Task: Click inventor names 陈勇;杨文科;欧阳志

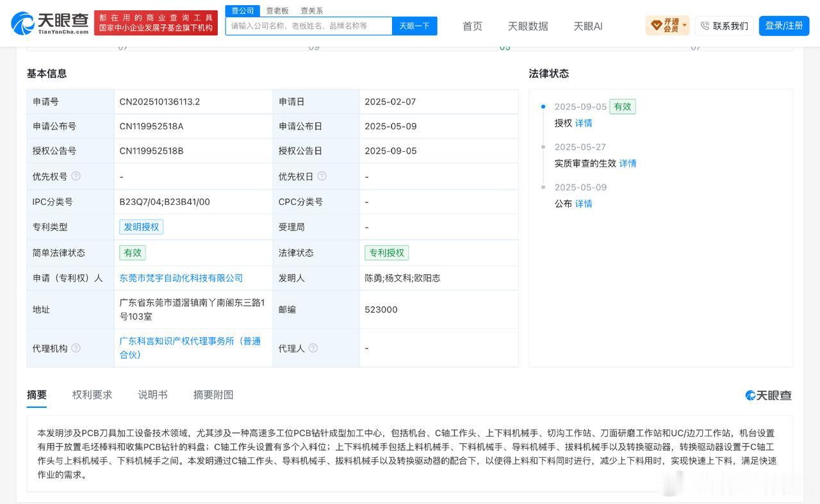Action: 402,278
